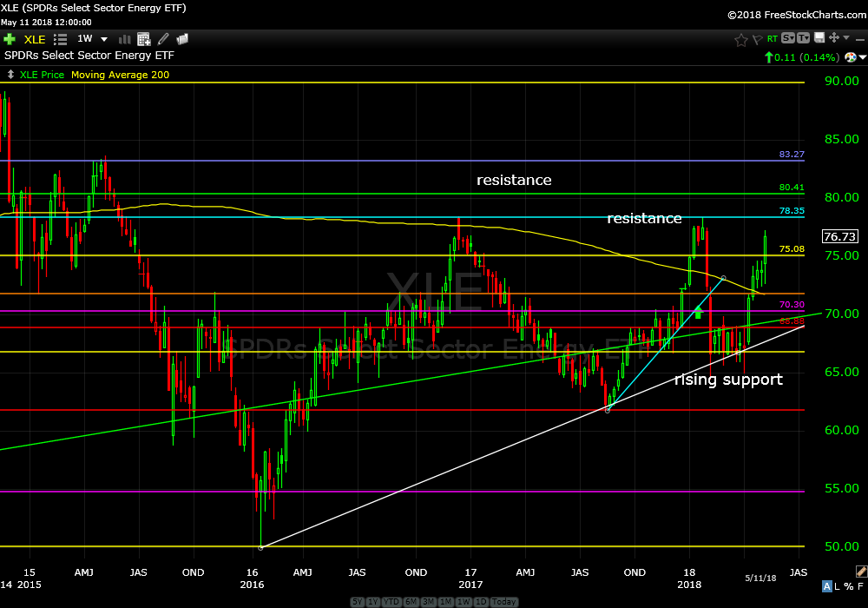Screen dimensions: 868x608
Task: Open the watchlist list icon
Action: pos(60,39)
